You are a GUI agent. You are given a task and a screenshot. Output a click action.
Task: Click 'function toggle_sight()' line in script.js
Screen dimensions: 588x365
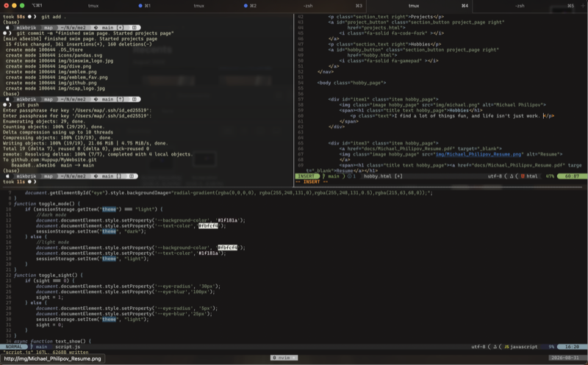coord(49,275)
